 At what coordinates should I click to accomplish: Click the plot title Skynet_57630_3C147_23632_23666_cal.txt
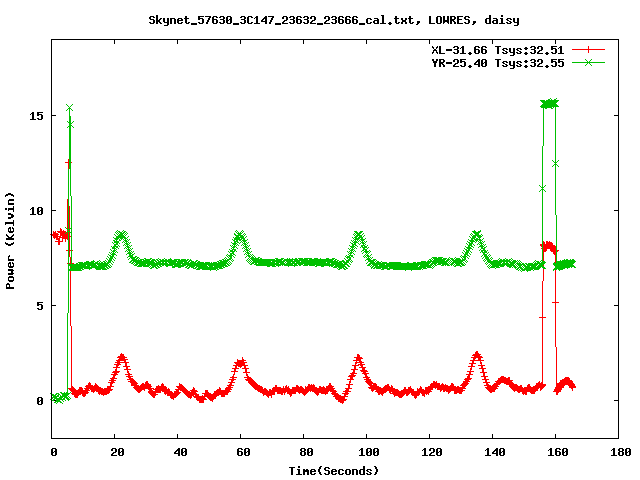pyautogui.click(x=333, y=20)
